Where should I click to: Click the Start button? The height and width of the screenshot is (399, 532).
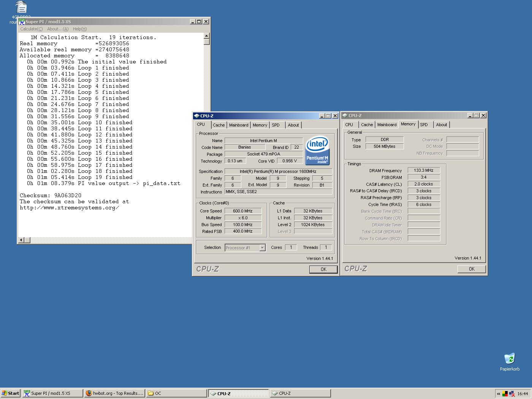pos(10,393)
